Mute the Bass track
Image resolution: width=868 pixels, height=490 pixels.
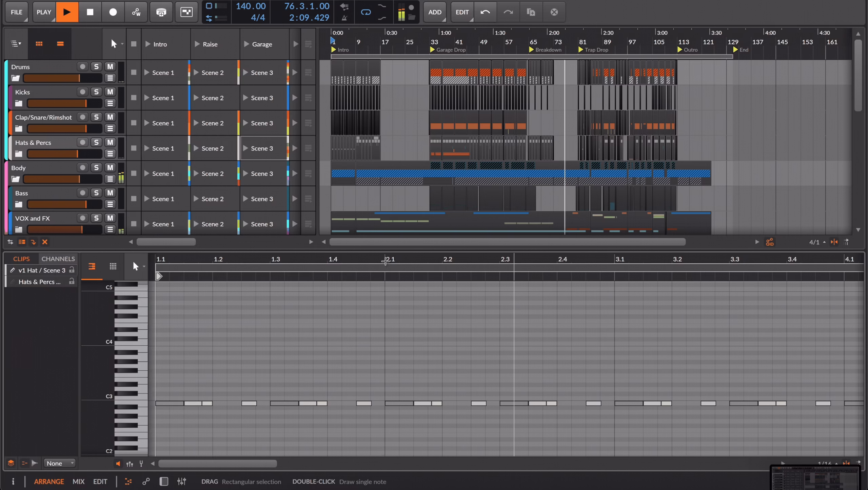109,192
